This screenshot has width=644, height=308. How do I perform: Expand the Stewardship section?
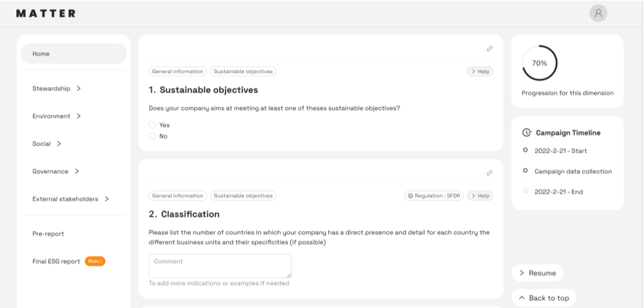pos(56,89)
